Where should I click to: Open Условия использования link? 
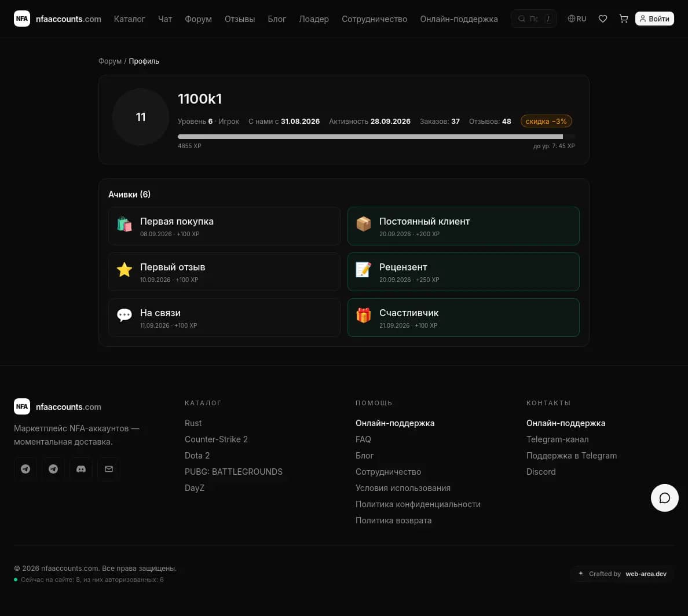coord(403,488)
